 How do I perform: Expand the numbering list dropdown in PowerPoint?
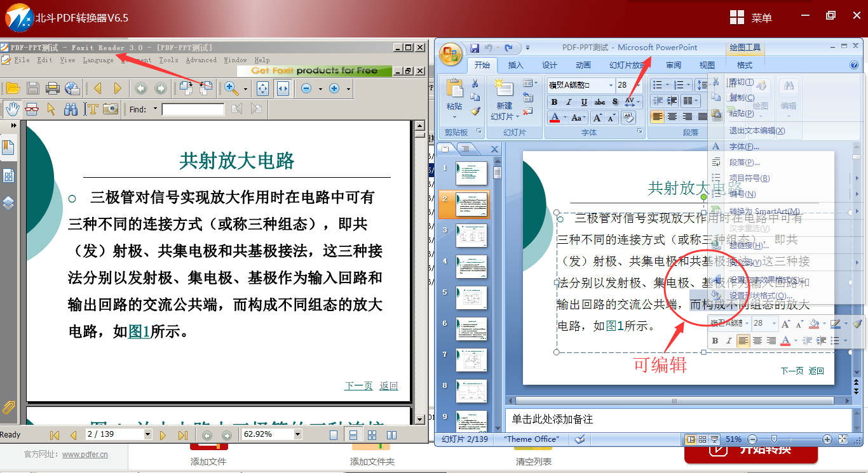[x=689, y=85]
